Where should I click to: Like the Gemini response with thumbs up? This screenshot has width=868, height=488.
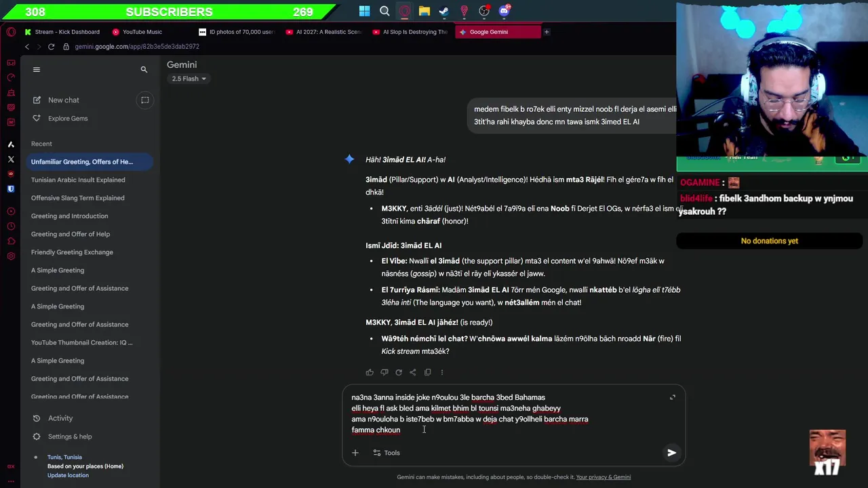coord(370,372)
